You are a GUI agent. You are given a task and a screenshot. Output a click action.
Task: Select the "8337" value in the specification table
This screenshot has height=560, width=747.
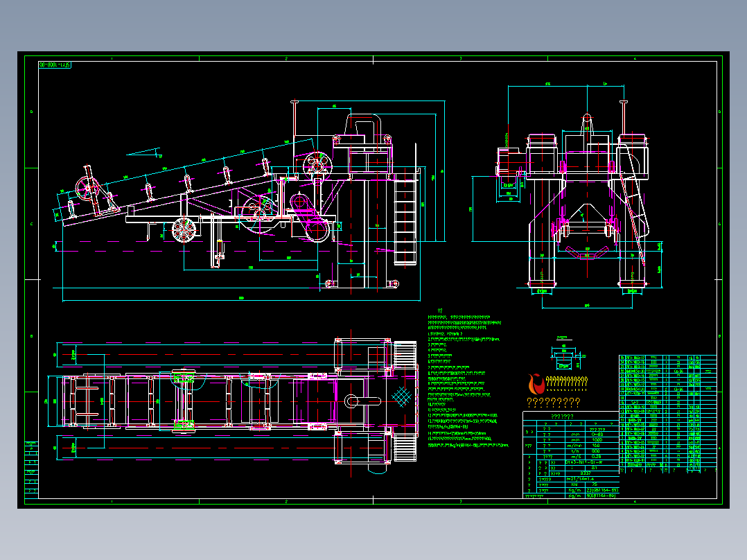coord(586,473)
